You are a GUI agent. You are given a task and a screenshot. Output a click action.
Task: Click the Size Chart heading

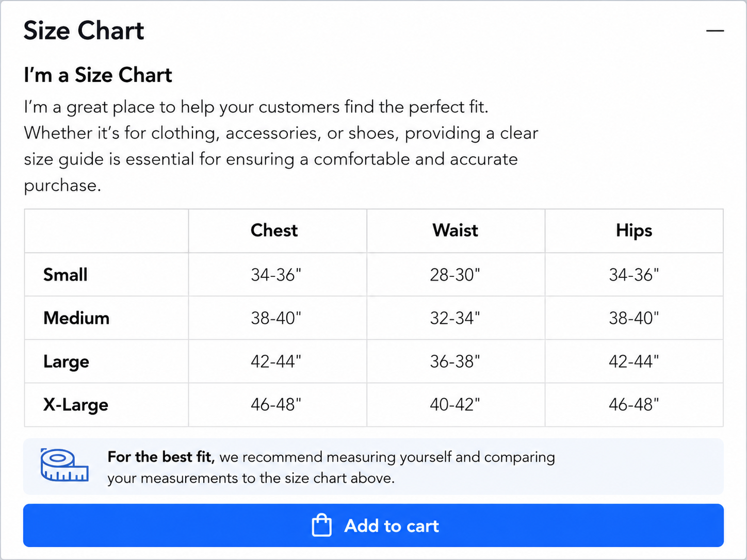click(x=84, y=30)
